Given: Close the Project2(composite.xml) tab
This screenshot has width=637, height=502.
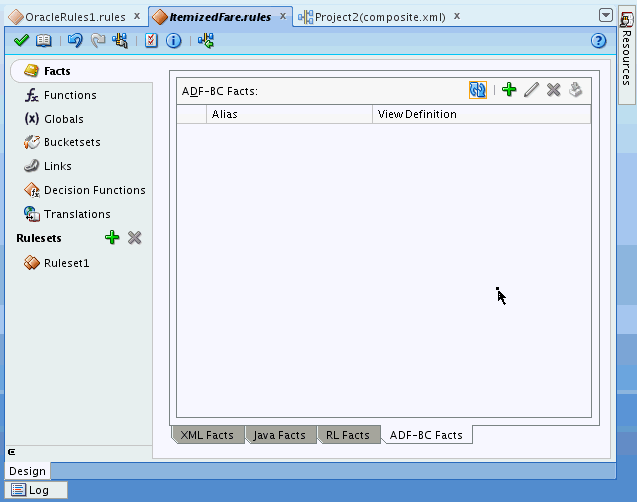Looking at the screenshot, I should coord(457,16).
